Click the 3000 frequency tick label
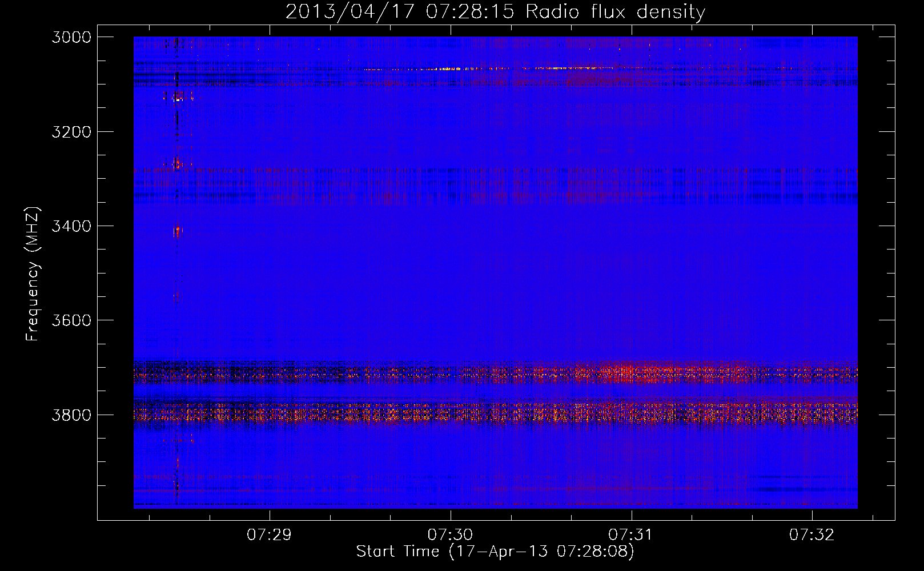 click(x=71, y=37)
